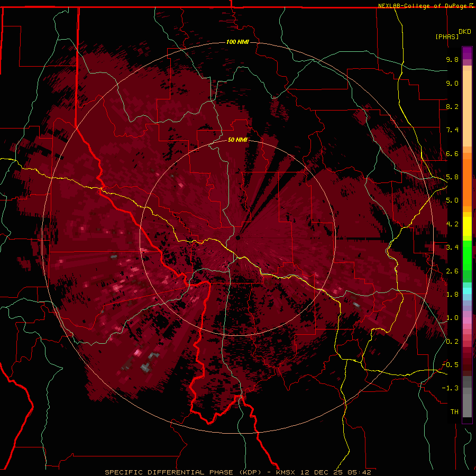Screen dimensions: 476x476
Task: Click the KMSX station identifier in caption
Action: coord(286,472)
